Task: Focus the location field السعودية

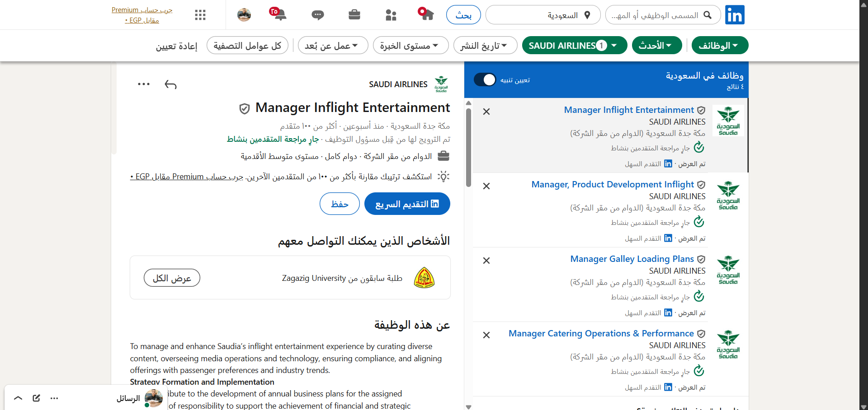Action: [543, 15]
